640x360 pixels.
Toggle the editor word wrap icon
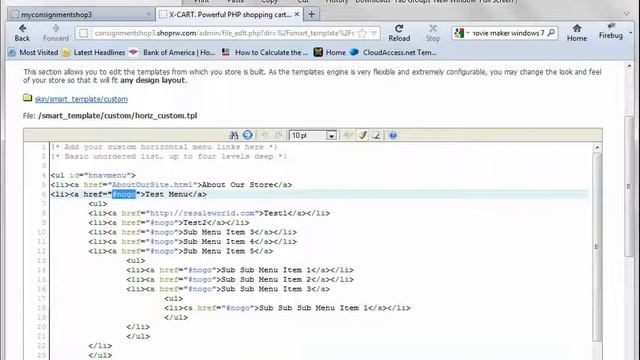pyautogui.click(x=348, y=135)
